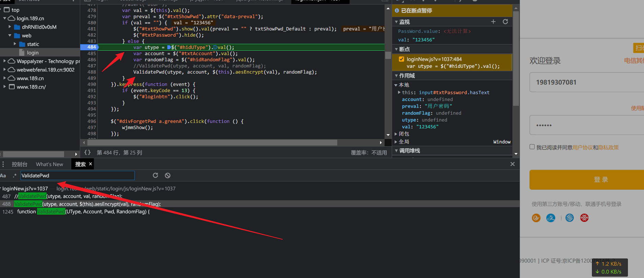Collapse the 调用堆栈 call stack section
The height and width of the screenshot is (278, 644).
click(397, 151)
